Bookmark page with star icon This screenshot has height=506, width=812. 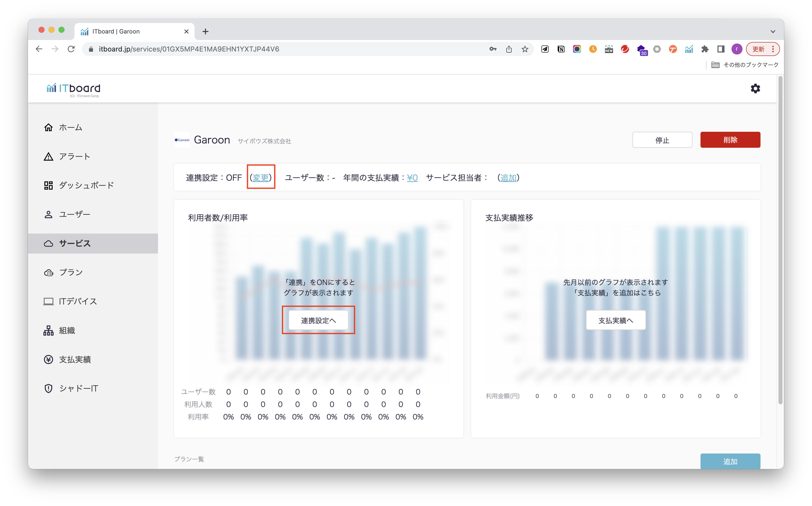click(x=524, y=49)
